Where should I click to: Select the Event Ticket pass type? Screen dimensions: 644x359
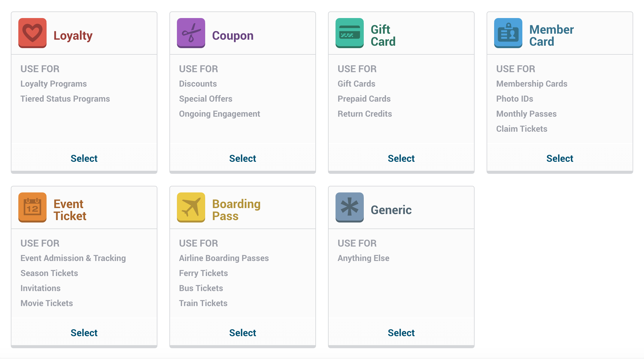(x=84, y=333)
